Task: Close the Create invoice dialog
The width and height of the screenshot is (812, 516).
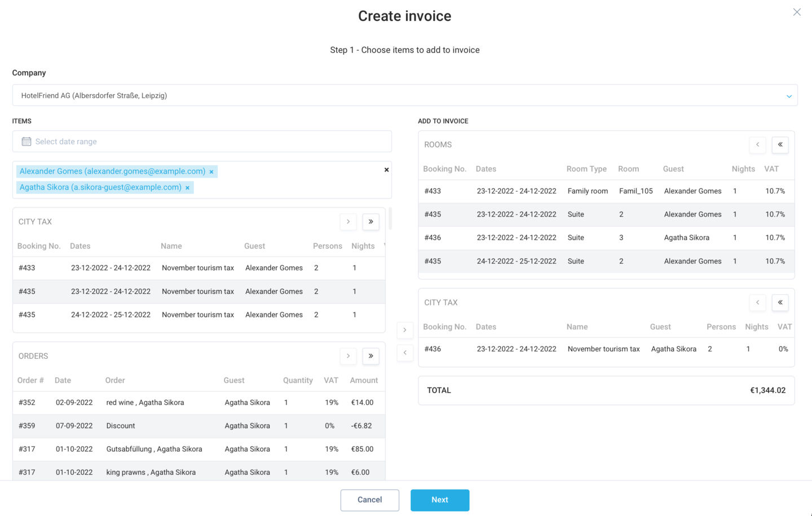Action: (x=796, y=12)
